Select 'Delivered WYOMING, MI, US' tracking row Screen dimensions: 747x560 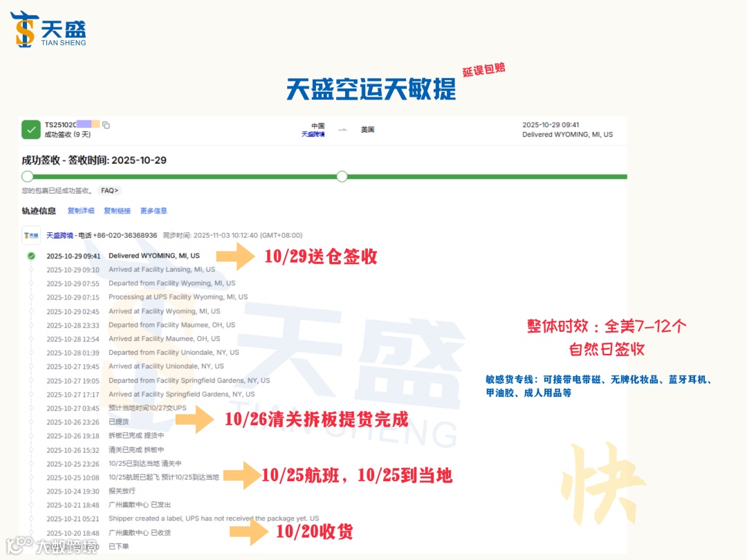123,256
